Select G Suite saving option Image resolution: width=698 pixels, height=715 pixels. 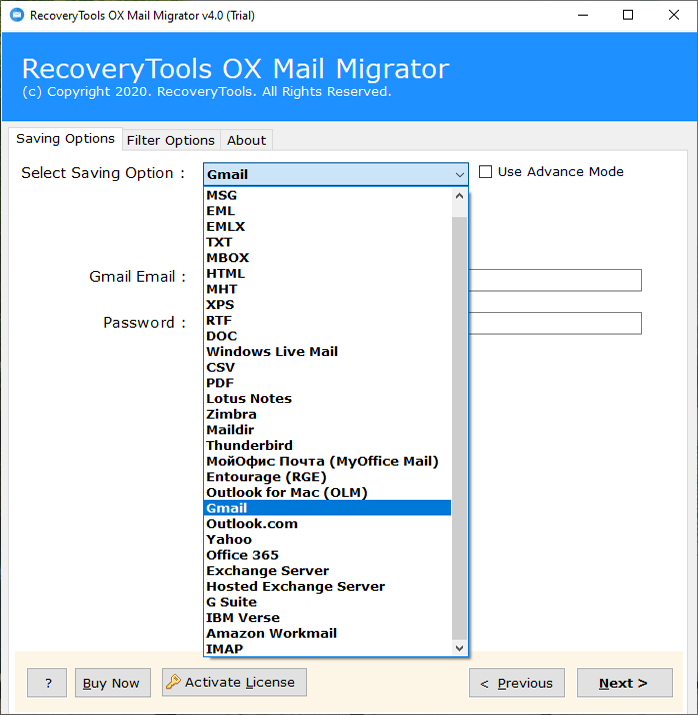327,602
